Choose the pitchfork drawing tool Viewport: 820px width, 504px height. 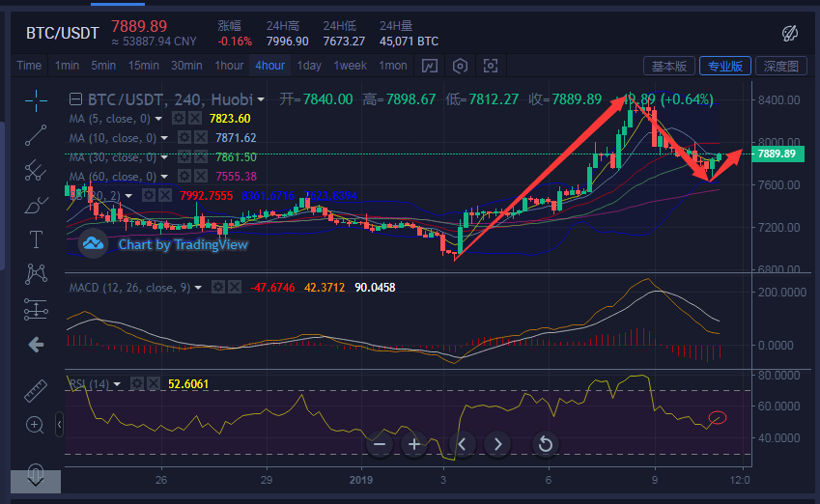click(x=36, y=169)
